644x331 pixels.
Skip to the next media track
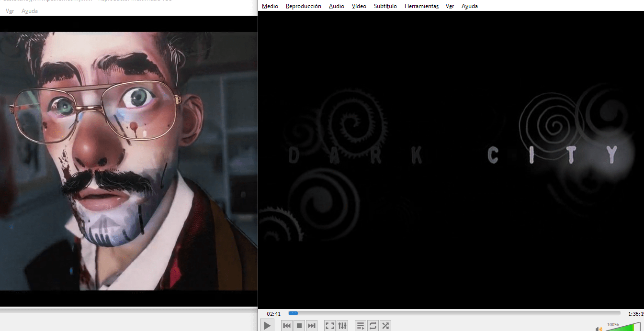[x=312, y=326]
